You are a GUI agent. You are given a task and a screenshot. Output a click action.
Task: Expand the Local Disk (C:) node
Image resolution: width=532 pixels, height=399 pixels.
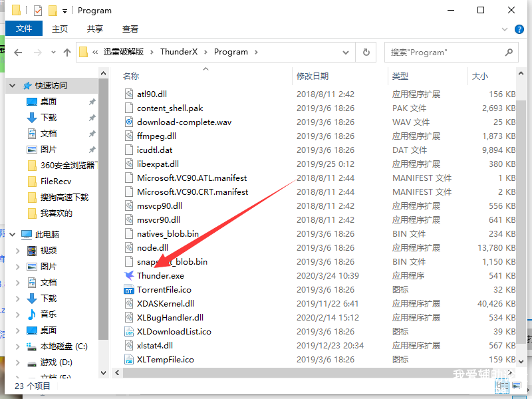coord(18,346)
